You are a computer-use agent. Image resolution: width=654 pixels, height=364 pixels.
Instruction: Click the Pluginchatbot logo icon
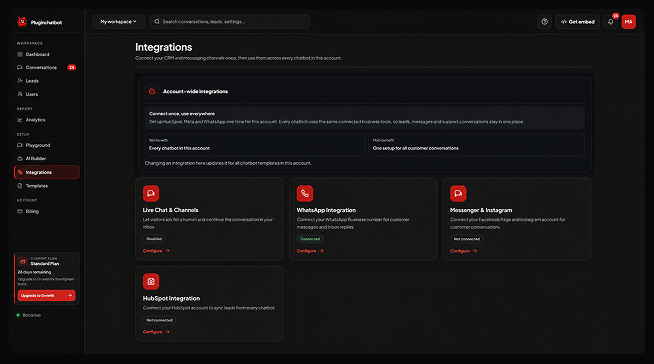pyautogui.click(x=22, y=22)
